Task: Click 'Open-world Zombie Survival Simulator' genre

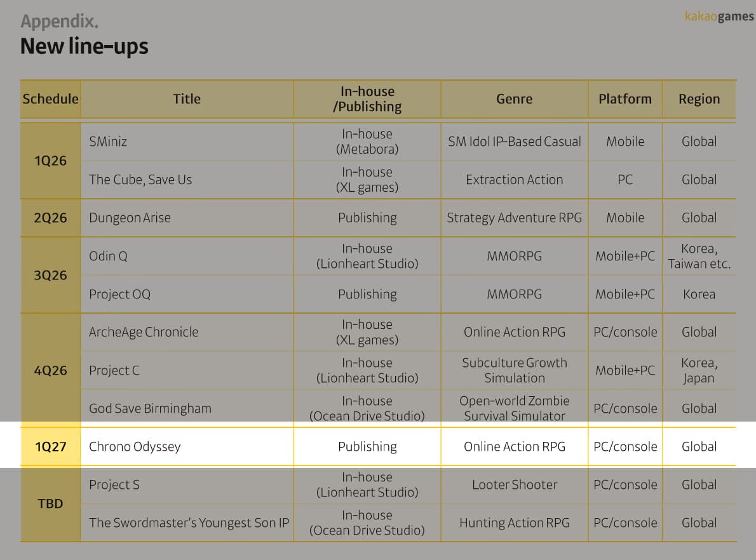Action: pos(515,408)
